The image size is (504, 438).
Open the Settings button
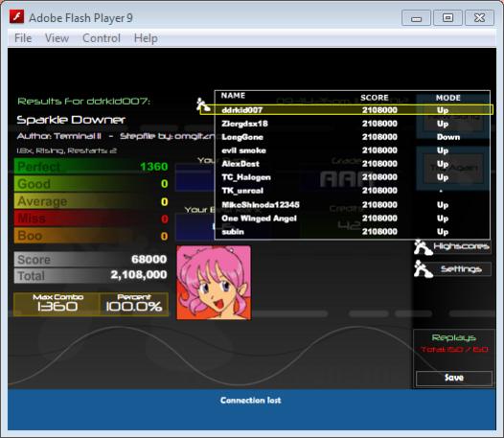tap(461, 269)
